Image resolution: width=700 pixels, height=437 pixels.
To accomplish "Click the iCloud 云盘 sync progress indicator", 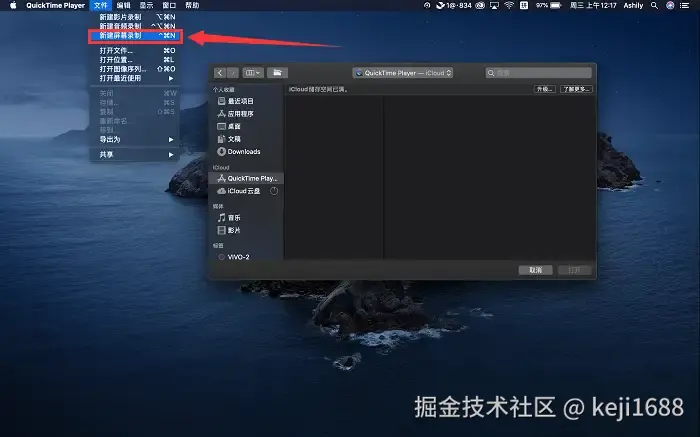I will [x=274, y=191].
